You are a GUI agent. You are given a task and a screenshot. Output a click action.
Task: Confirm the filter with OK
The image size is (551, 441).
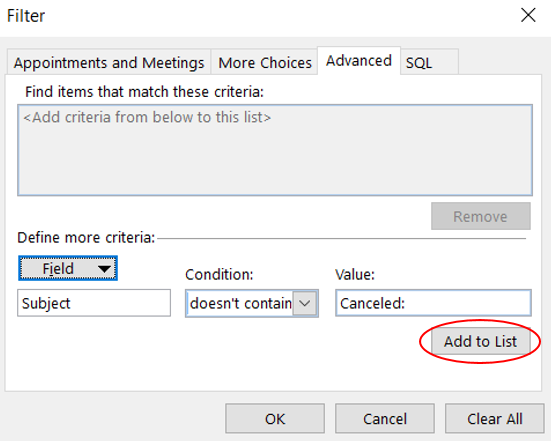click(275, 419)
